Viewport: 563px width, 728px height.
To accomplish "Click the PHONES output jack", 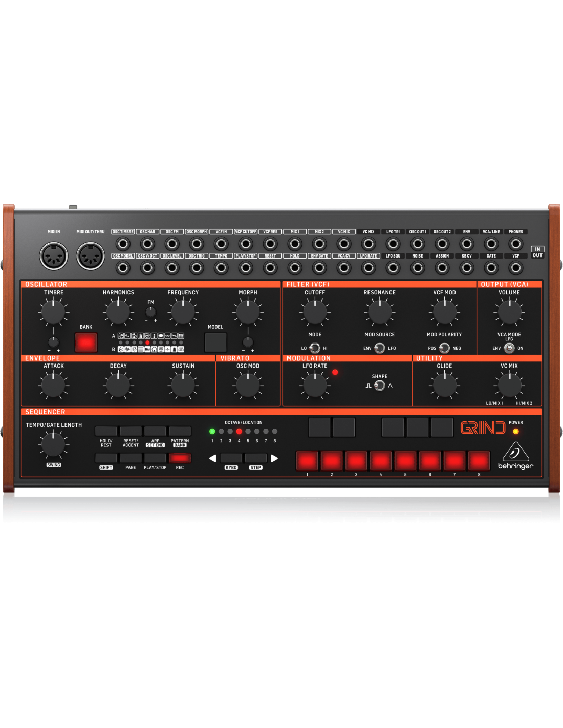I will (516, 244).
